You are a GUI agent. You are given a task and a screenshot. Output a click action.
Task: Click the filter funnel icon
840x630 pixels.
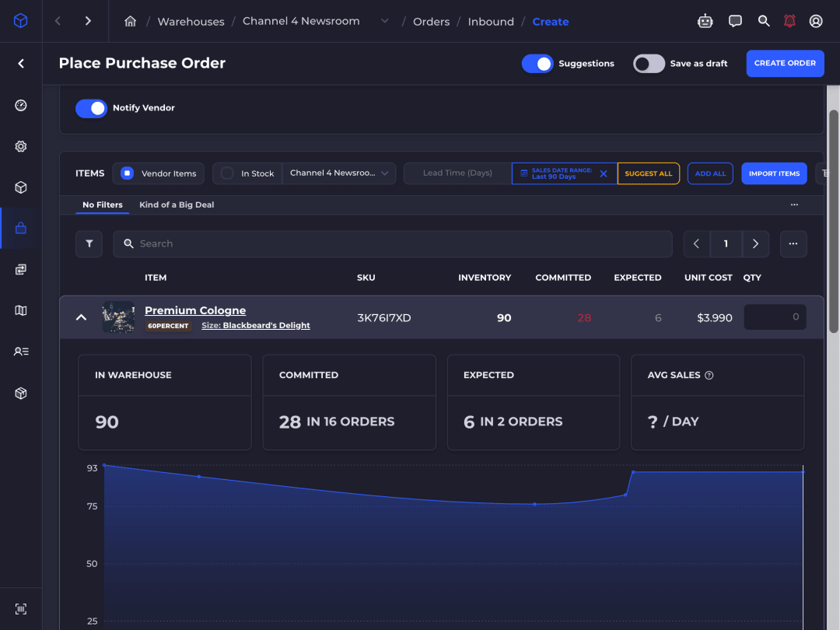pyautogui.click(x=89, y=243)
